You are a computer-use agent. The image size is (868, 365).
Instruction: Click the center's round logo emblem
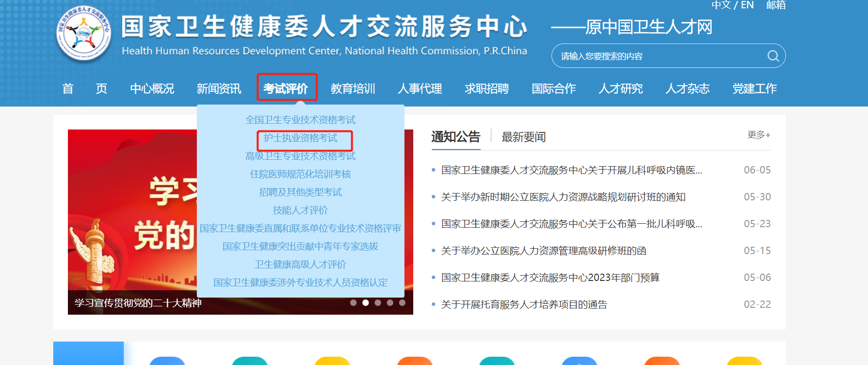pos(84,33)
